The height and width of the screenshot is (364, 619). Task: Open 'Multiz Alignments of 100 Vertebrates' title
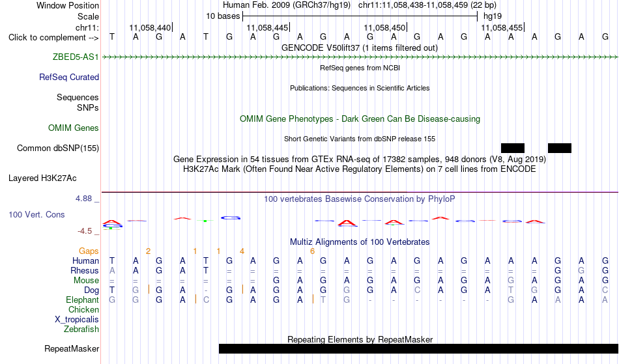tap(360, 242)
